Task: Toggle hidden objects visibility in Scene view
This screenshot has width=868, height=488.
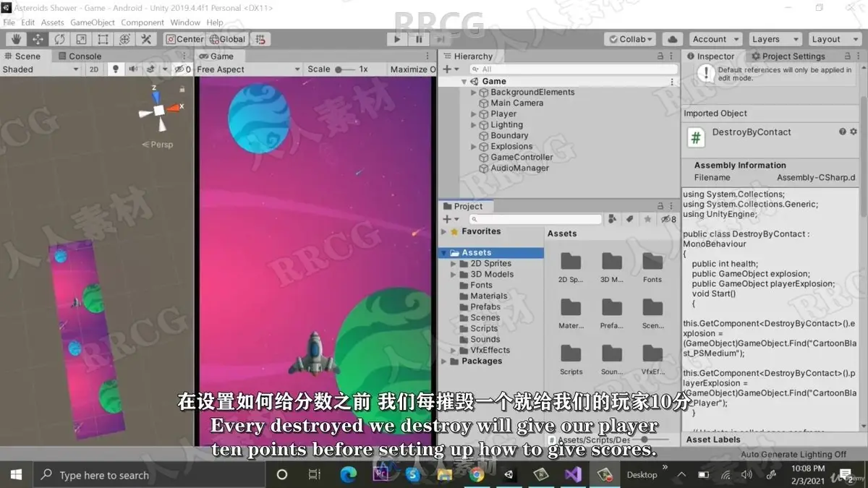Action: [182, 69]
